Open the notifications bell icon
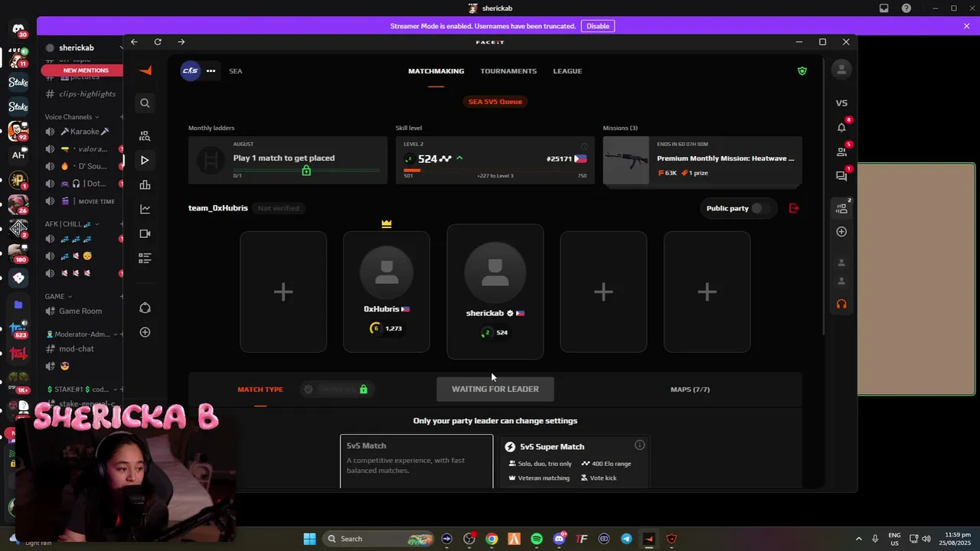The width and height of the screenshot is (980, 551). (841, 127)
